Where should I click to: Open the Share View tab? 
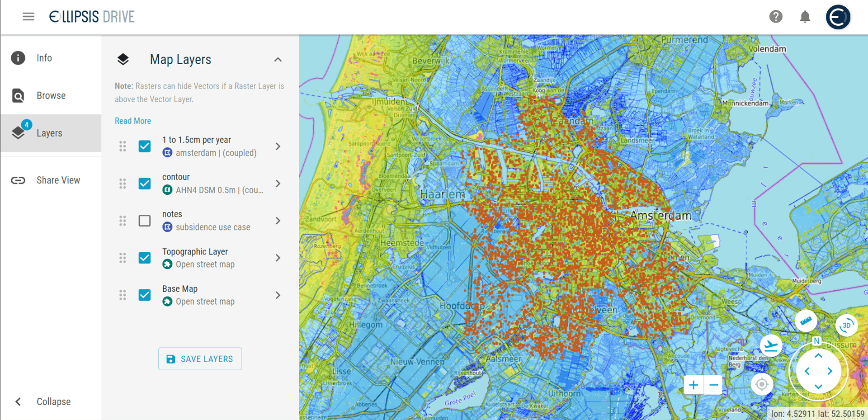click(51, 180)
